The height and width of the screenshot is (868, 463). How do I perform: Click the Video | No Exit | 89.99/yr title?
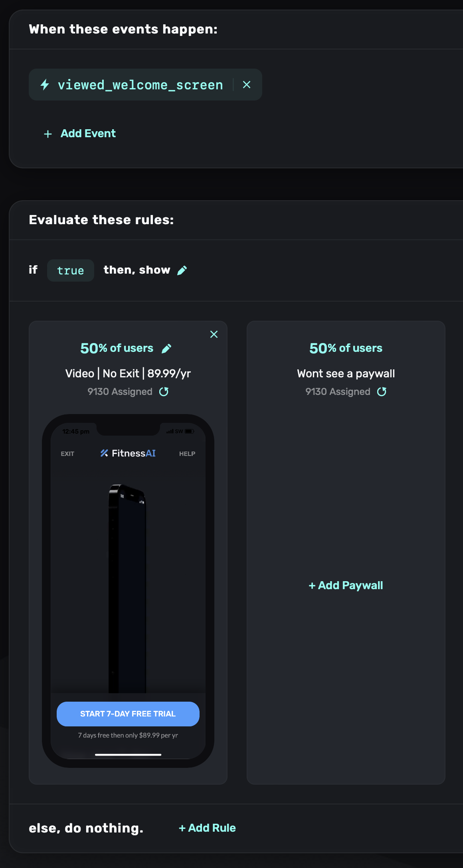[x=128, y=373]
